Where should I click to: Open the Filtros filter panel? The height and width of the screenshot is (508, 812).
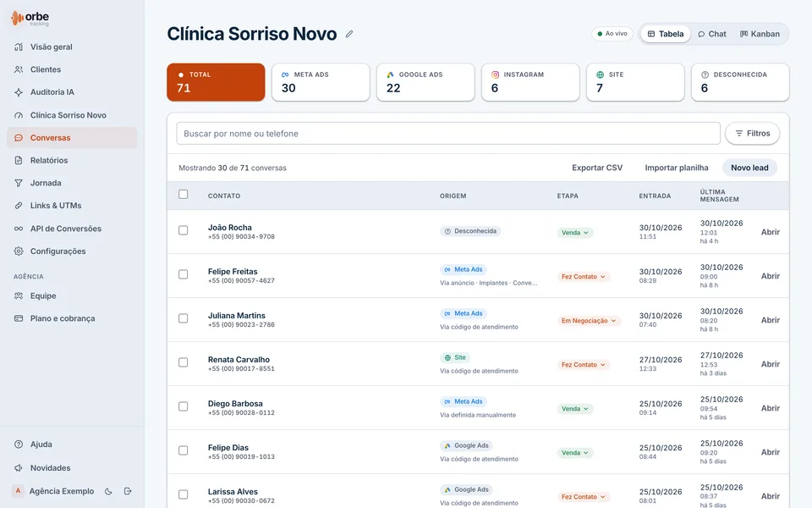[752, 133]
